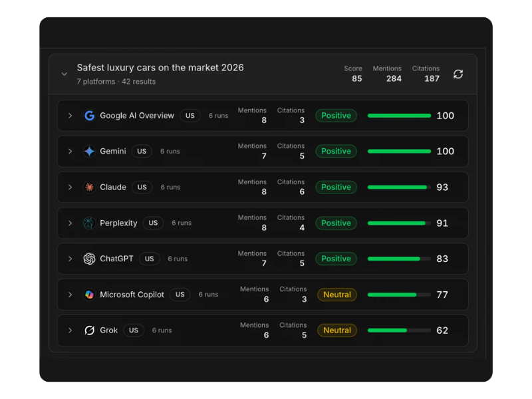Click the Positive badge in Claude row
The height and width of the screenshot is (399, 532).
click(336, 187)
